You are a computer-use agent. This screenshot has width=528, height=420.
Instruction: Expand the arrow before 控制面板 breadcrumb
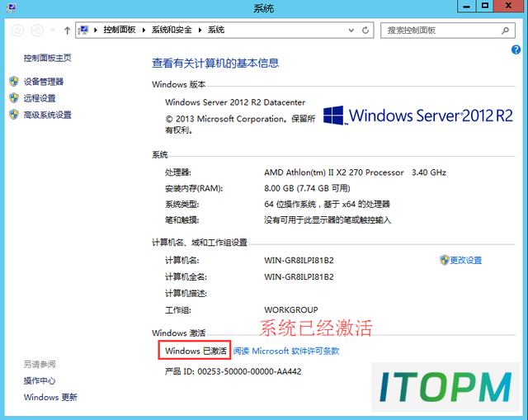coord(96,30)
